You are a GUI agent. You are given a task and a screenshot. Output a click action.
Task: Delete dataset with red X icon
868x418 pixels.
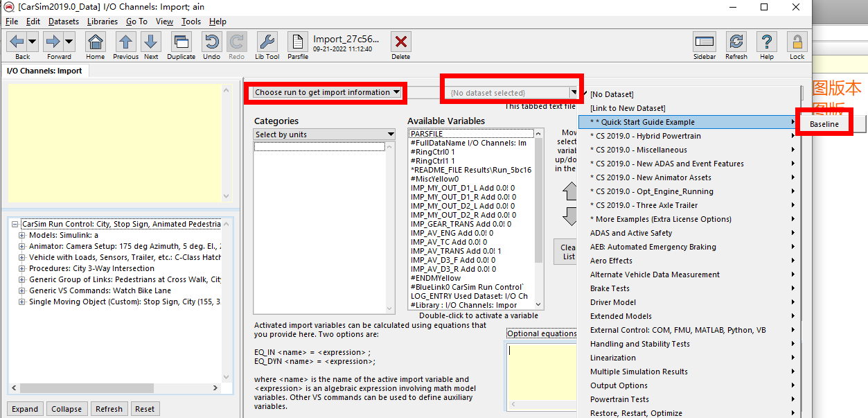pos(400,42)
